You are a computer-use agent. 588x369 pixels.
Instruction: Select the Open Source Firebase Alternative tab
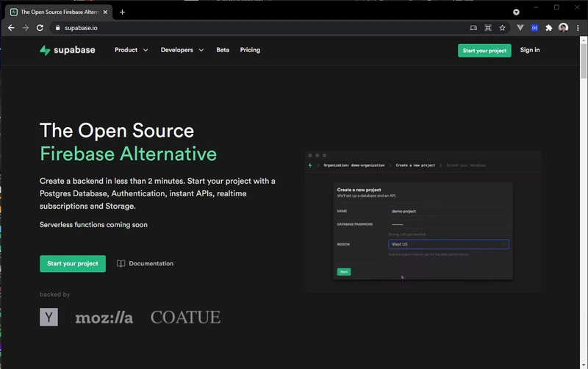click(x=59, y=12)
